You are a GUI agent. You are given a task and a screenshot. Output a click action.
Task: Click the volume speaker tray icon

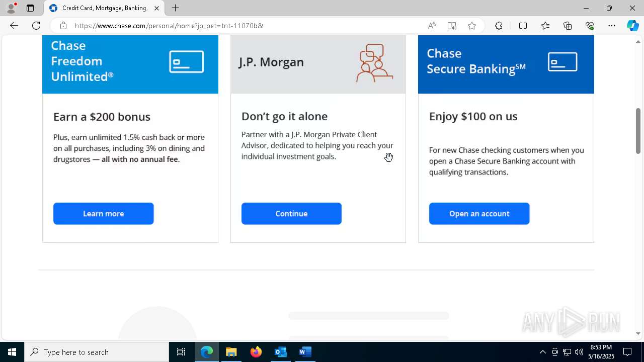[x=579, y=352]
